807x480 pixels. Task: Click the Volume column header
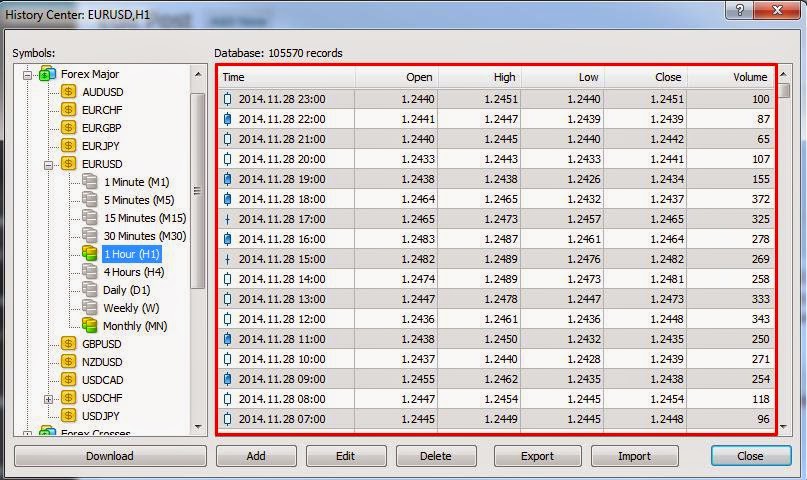tap(731, 77)
